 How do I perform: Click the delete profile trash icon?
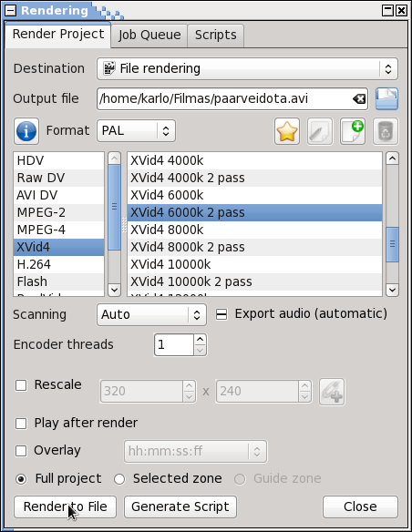[x=386, y=131]
